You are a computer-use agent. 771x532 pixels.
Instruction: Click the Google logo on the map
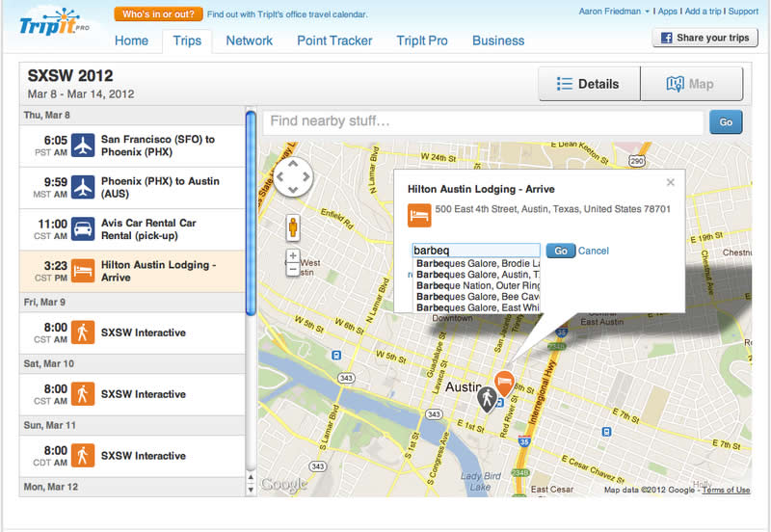(x=284, y=485)
